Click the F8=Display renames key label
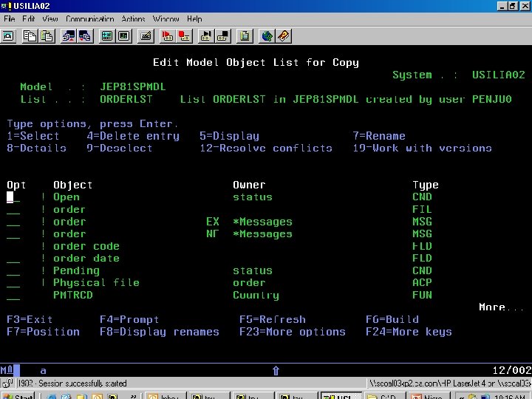Viewport: 532px width, 399px height. tap(160, 332)
